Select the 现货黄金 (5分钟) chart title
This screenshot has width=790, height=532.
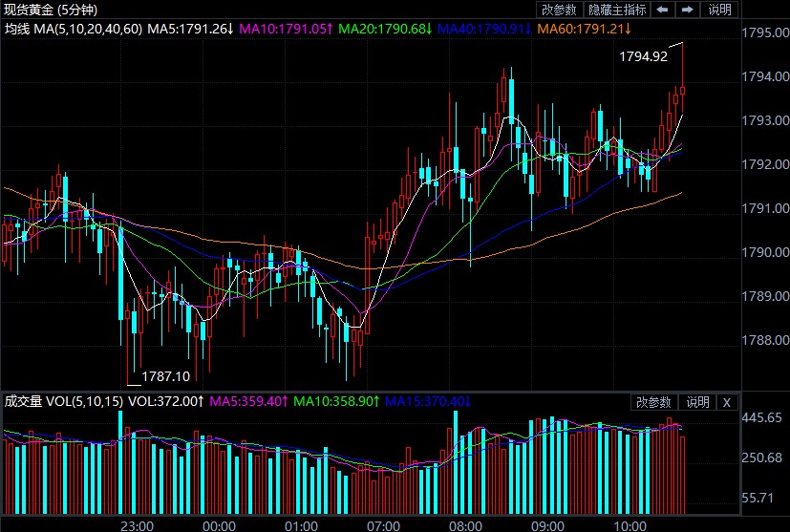[51, 10]
